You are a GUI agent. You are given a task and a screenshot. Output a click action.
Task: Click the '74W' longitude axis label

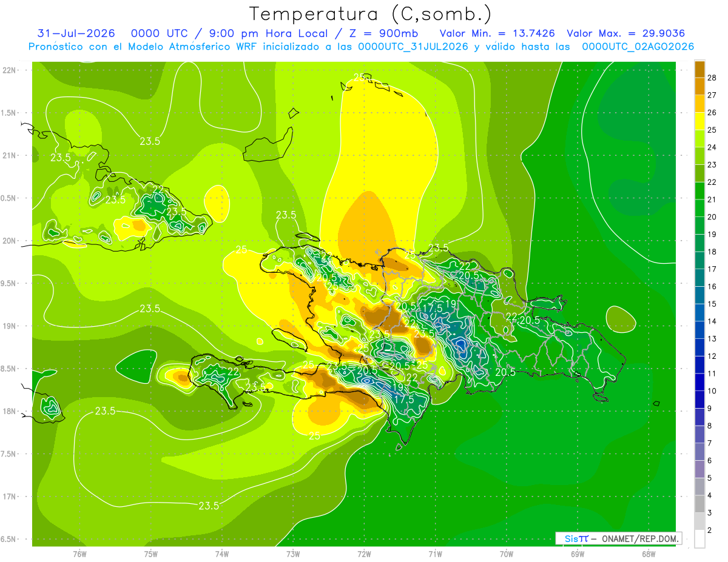tap(222, 554)
